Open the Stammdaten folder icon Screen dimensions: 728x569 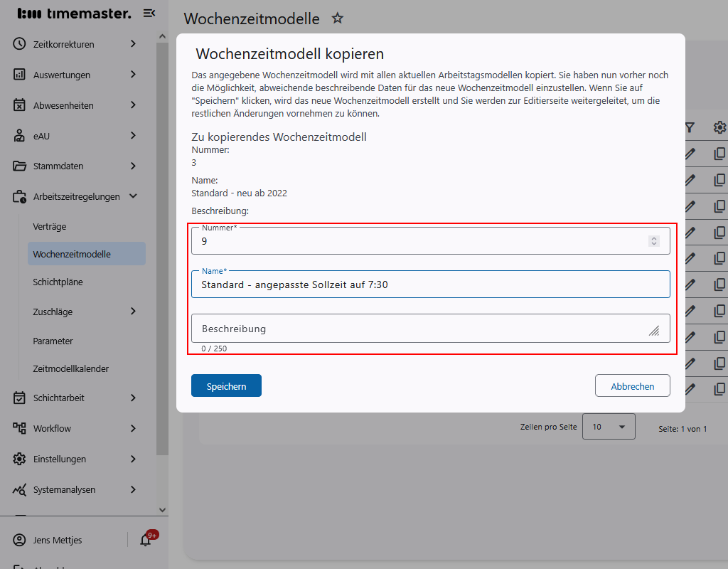19,166
